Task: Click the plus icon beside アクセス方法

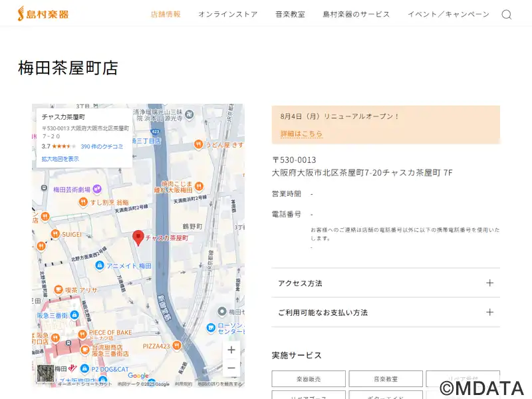Action: pyautogui.click(x=489, y=283)
